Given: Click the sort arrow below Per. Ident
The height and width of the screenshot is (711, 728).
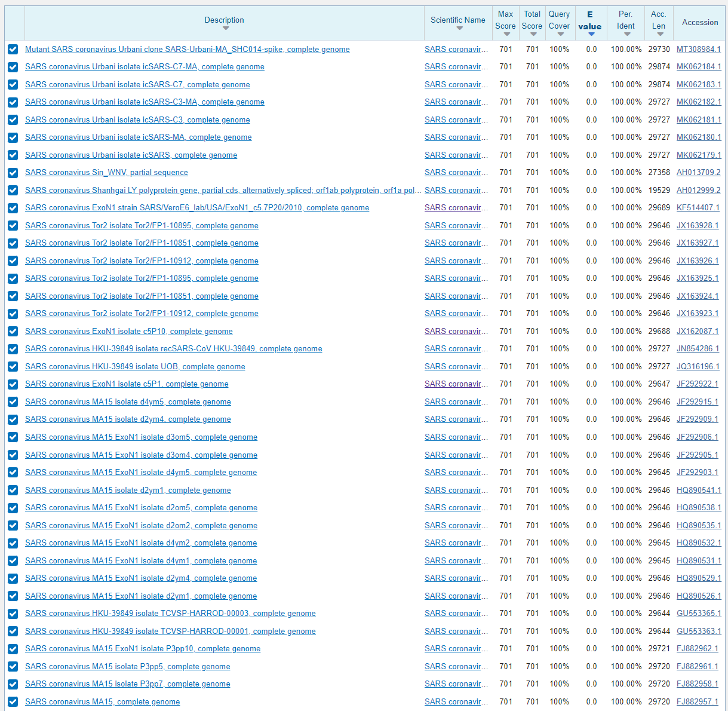Looking at the screenshot, I should 626,34.
